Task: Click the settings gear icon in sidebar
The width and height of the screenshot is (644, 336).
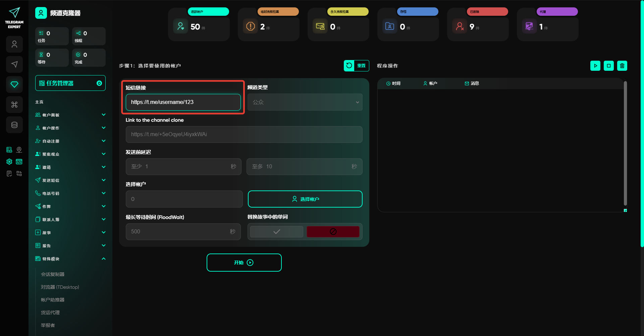Action: tap(9, 162)
